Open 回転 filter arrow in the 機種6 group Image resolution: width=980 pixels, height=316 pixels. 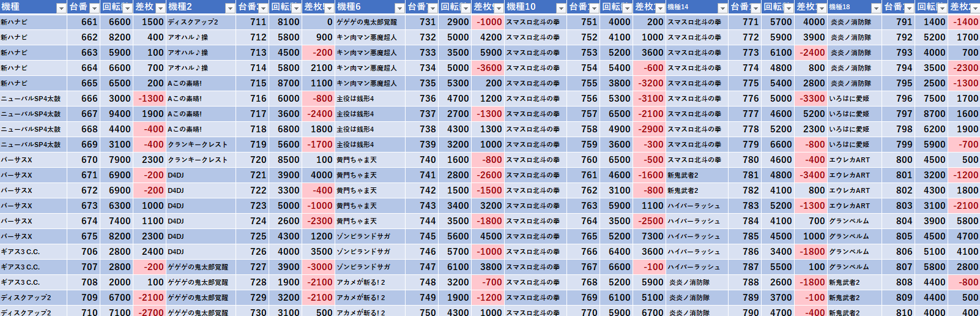(465, 8)
